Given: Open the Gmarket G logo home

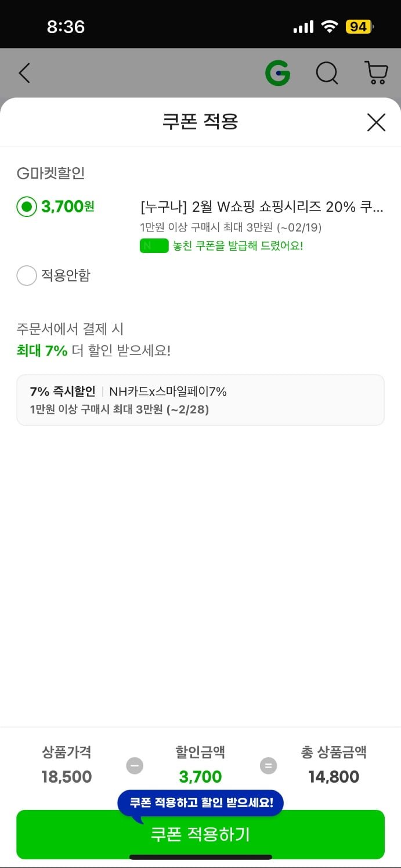Looking at the screenshot, I should 277,73.
